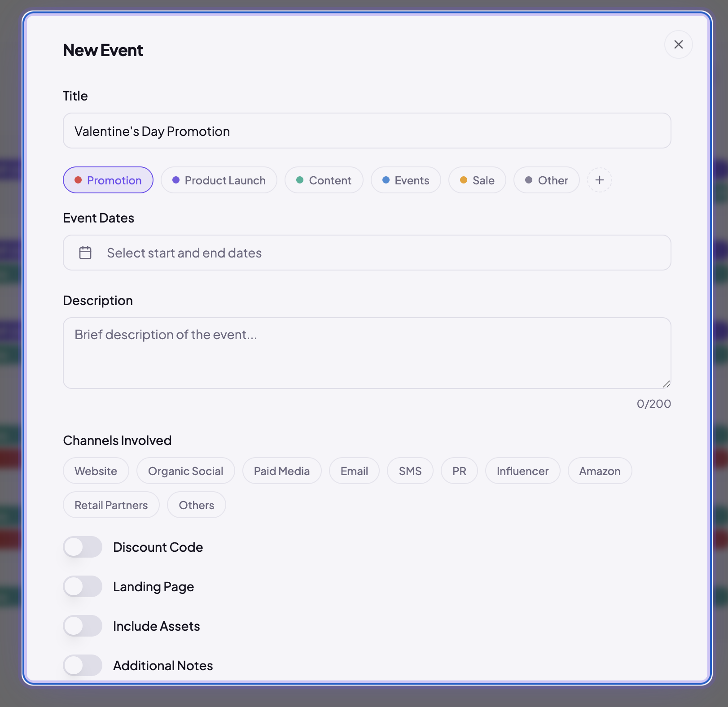Choose the Other category chip

(546, 180)
